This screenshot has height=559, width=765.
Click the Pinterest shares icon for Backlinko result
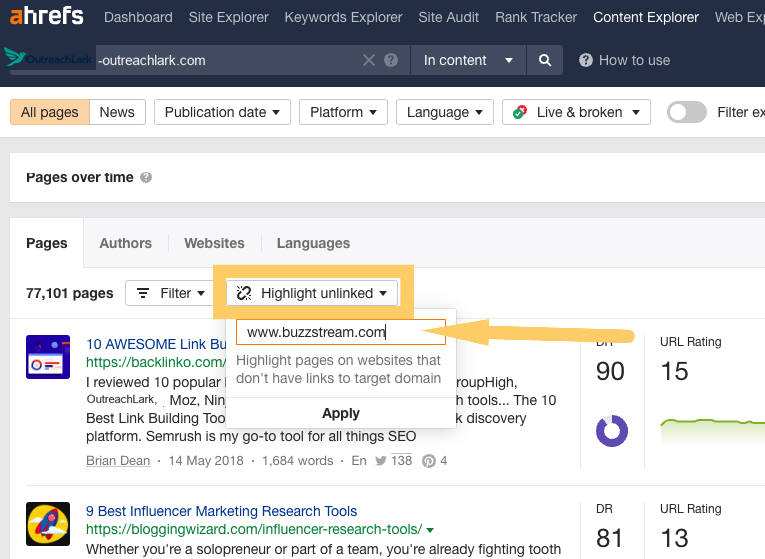pos(428,461)
